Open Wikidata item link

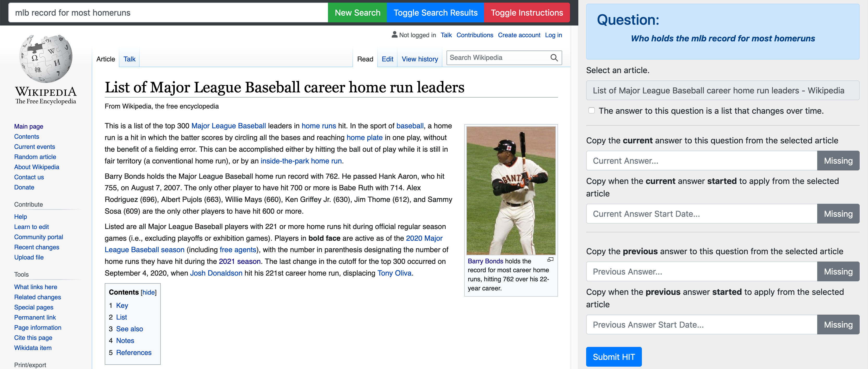coord(33,347)
